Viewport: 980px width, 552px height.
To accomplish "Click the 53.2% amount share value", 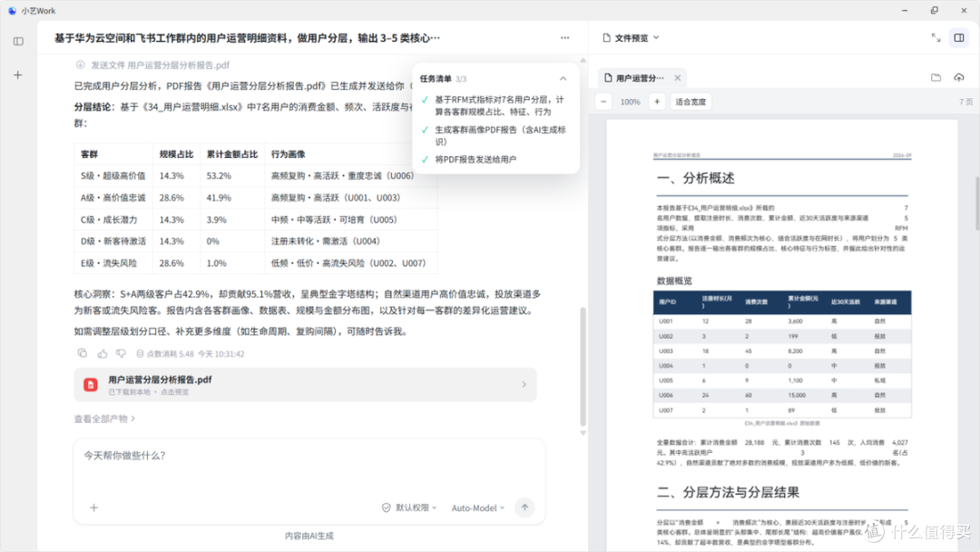I will (219, 175).
